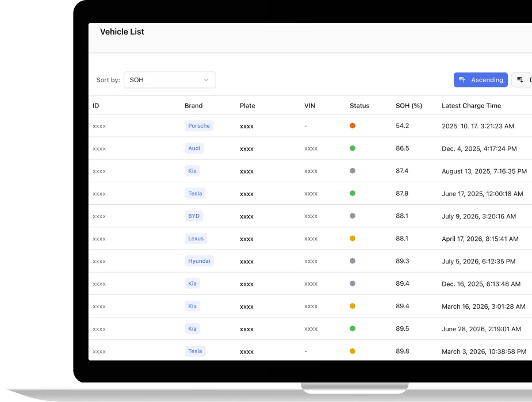This screenshot has height=402, width=532.
Task: Click the yellow status dot in the 89.8 Tesla row
Action: pyautogui.click(x=353, y=351)
